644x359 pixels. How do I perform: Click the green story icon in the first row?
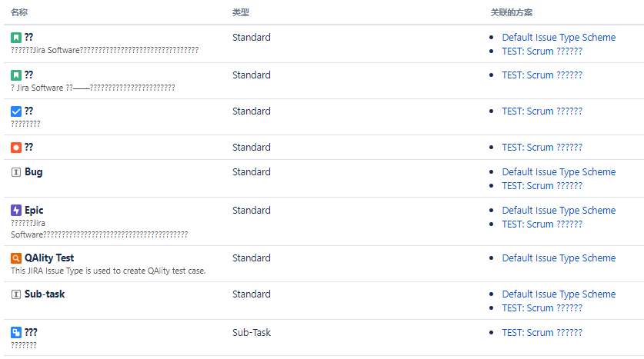pyautogui.click(x=16, y=38)
